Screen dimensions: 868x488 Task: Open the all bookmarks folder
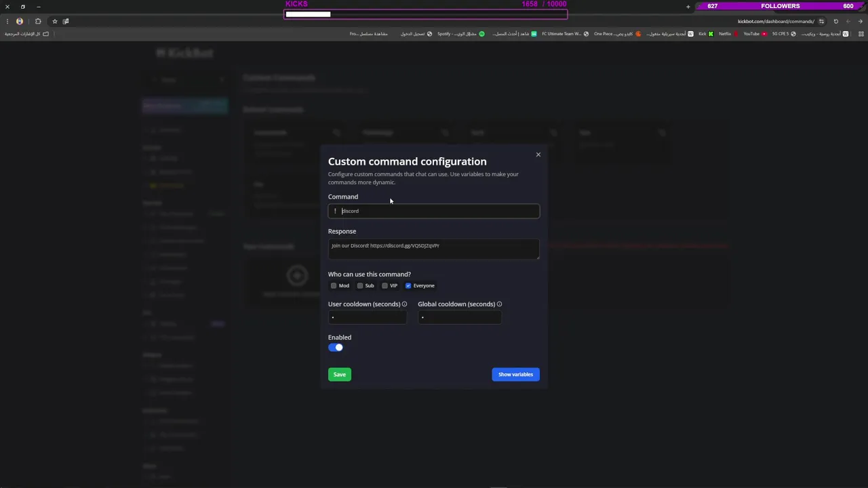[27, 34]
